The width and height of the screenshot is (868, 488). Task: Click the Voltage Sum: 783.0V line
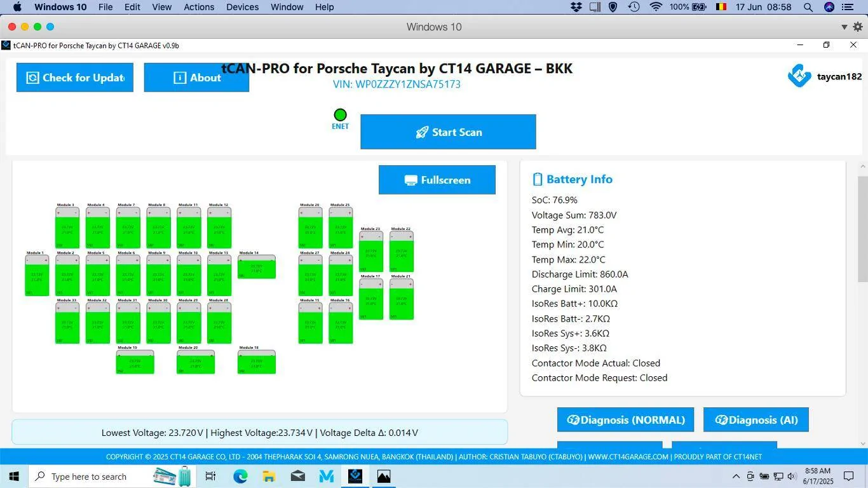point(574,215)
